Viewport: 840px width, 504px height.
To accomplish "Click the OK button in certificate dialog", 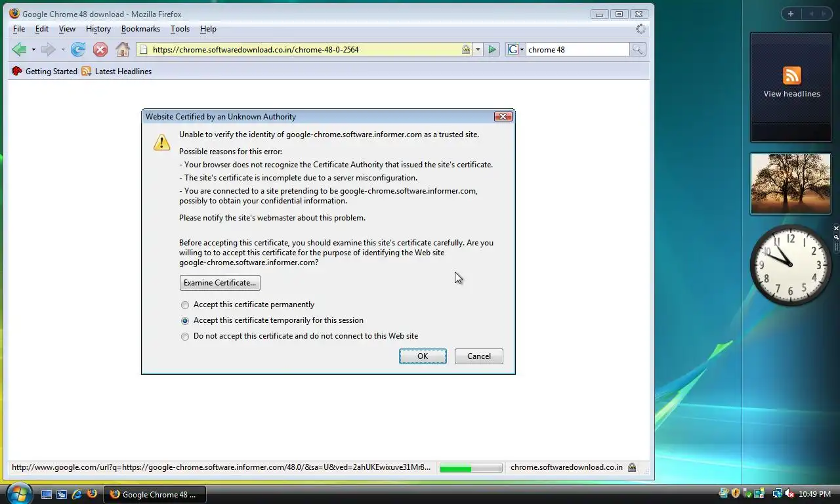I will 423,356.
